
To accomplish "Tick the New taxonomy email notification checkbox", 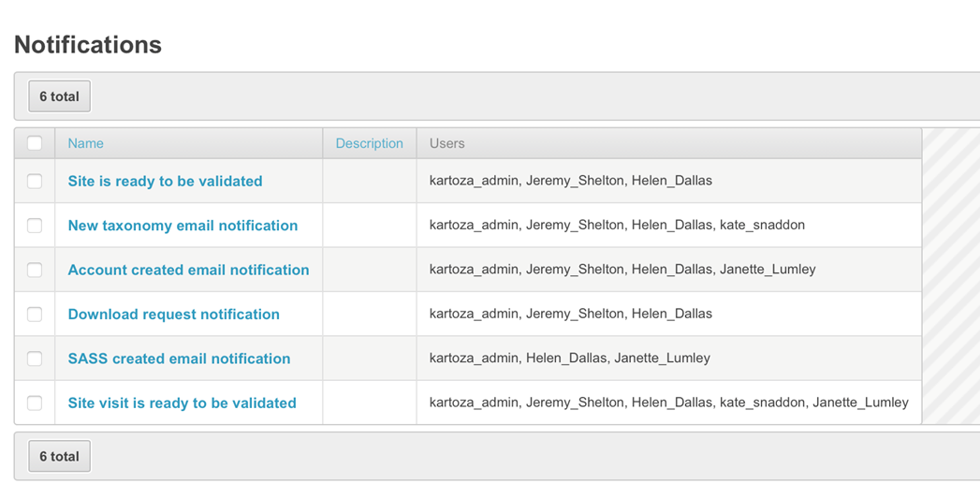I will (35, 226).
